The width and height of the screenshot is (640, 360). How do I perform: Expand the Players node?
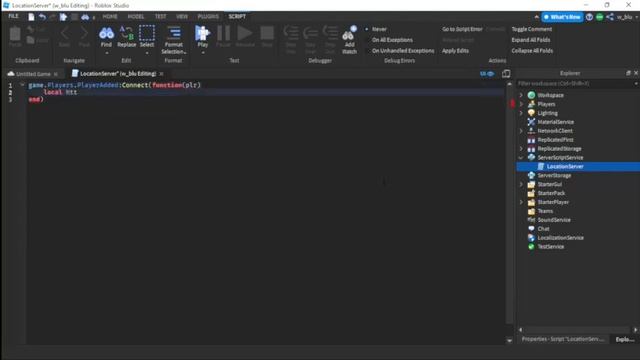click(521, 104)
